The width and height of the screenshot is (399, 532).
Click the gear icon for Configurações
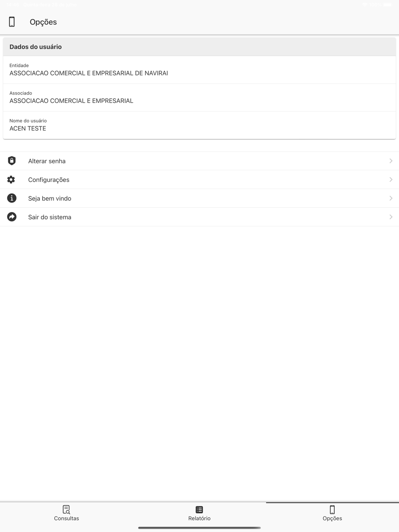pos(11,179)
